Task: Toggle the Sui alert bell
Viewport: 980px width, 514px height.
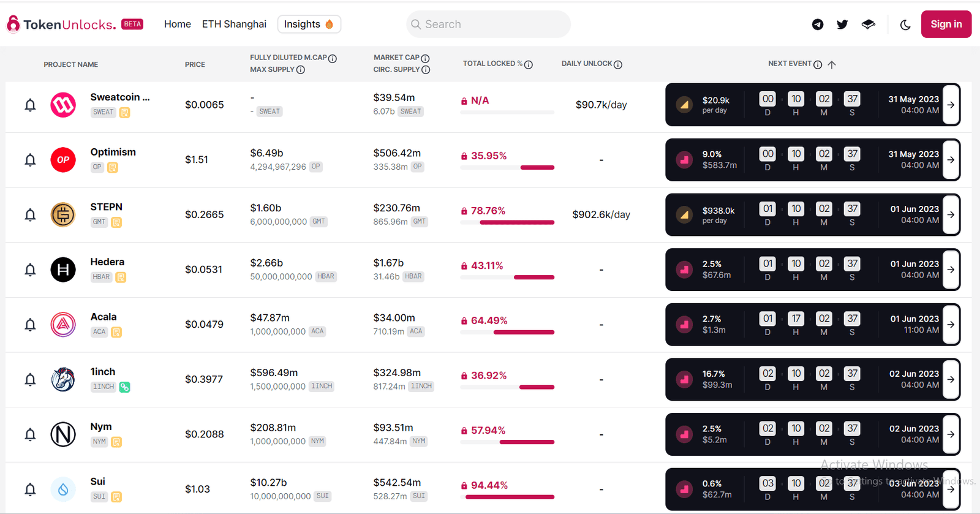Action: [30, 489]
